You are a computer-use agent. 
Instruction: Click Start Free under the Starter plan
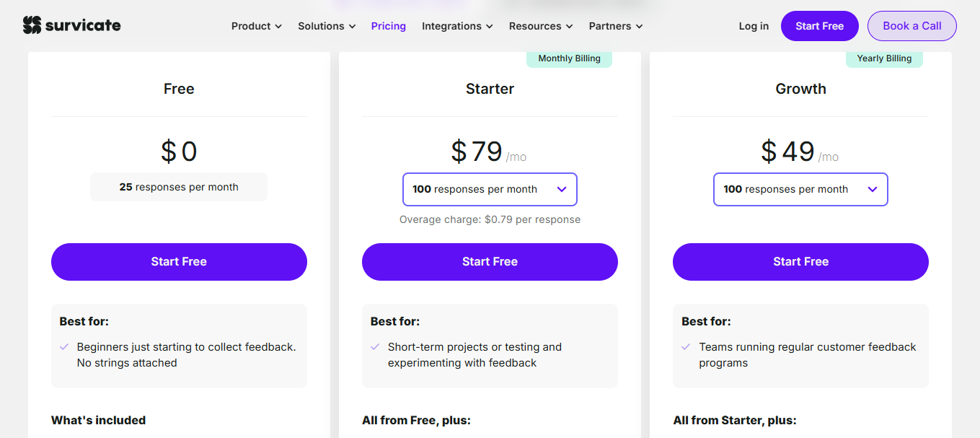490,262
